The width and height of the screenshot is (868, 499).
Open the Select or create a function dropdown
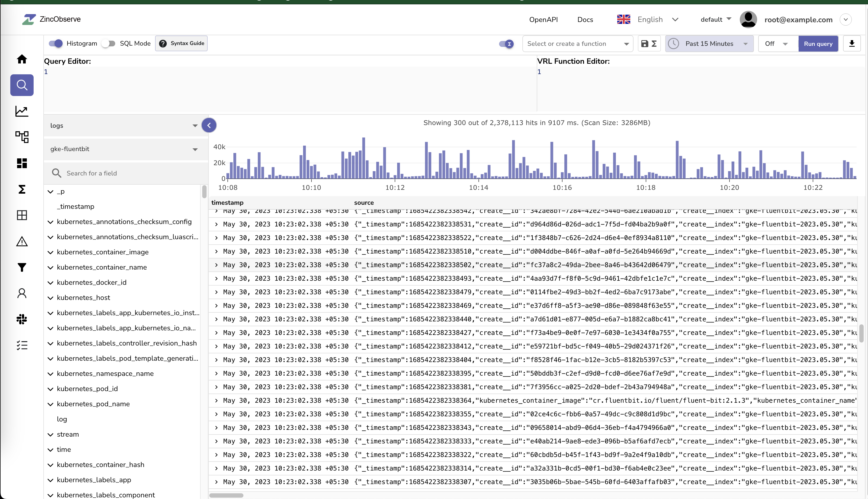click(577, 43)
